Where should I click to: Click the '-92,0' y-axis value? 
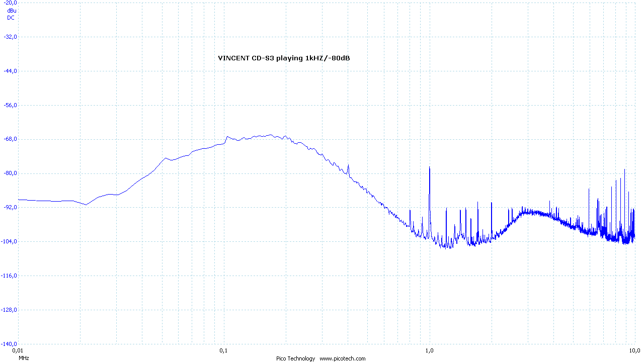point(11,207)
